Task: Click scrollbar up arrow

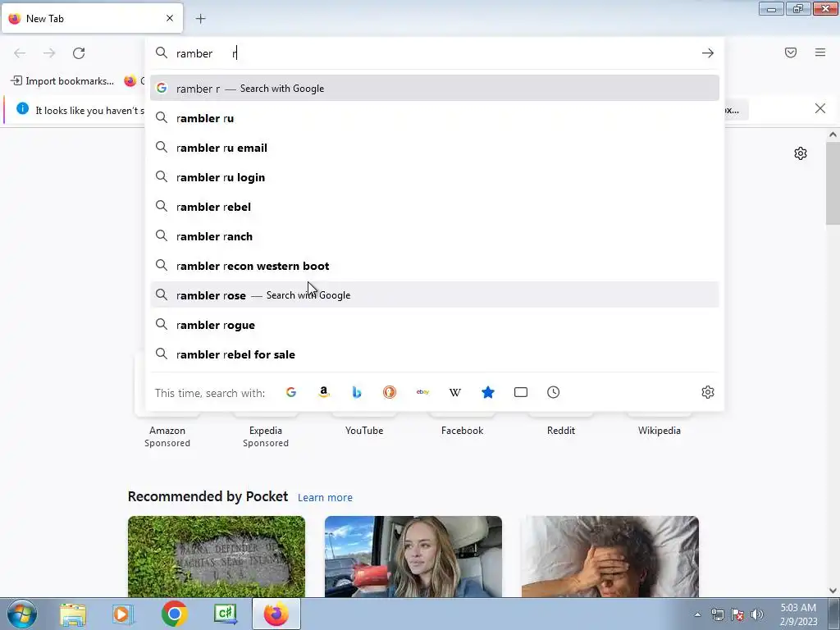Action: [833, 135]
